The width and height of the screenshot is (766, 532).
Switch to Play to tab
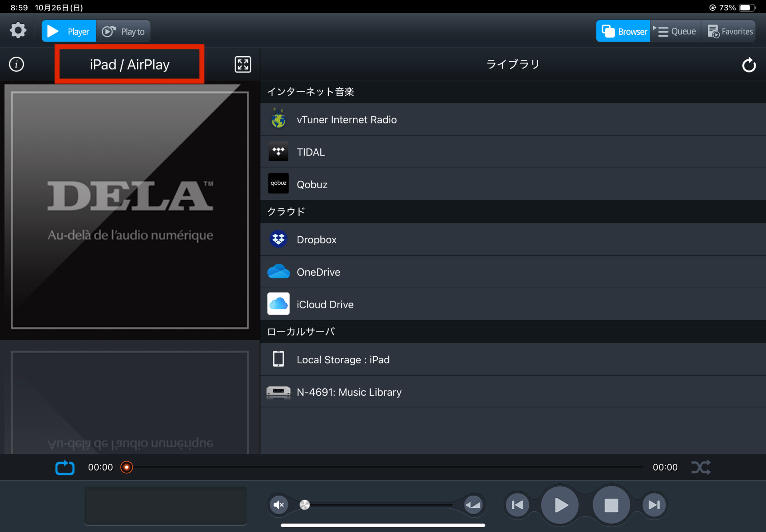click(123, 31)
